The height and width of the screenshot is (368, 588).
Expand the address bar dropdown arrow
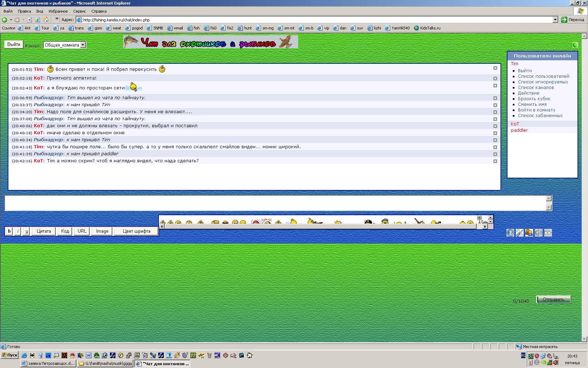(555, 20)
